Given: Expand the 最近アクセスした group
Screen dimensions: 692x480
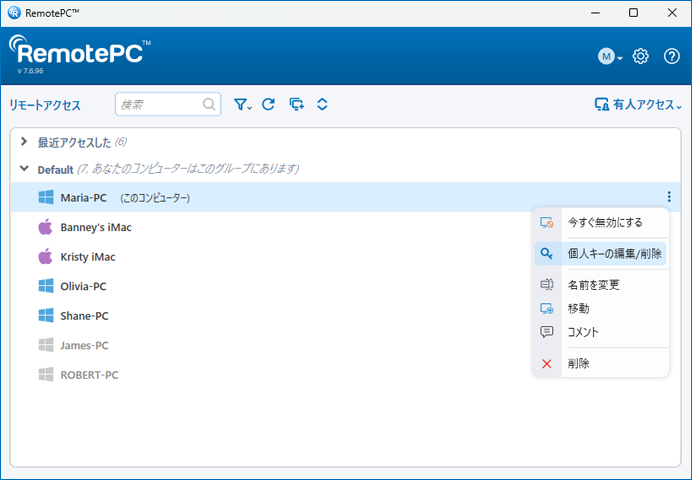Looking at the screenshot, I should 24,142.
